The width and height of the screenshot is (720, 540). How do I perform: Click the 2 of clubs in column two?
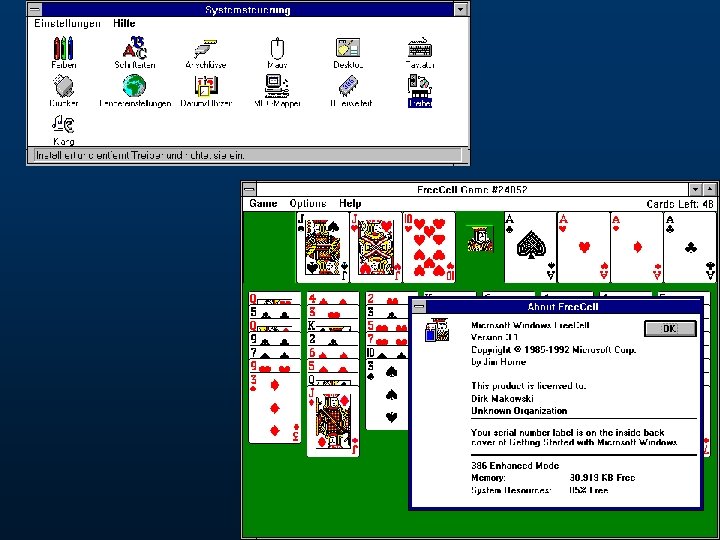[333, 339]
